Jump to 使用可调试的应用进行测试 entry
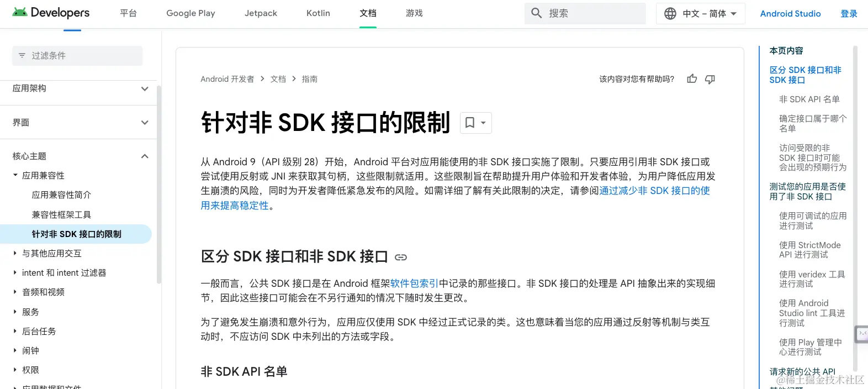 pos(812,221)
